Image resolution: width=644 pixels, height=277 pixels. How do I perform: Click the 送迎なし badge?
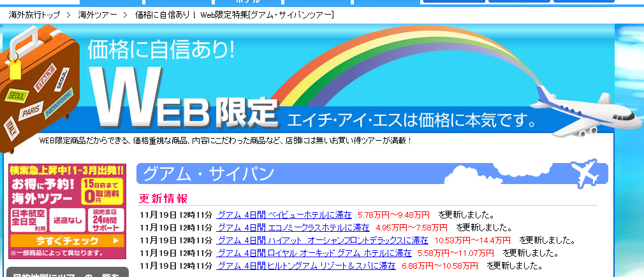click(67, 219)
